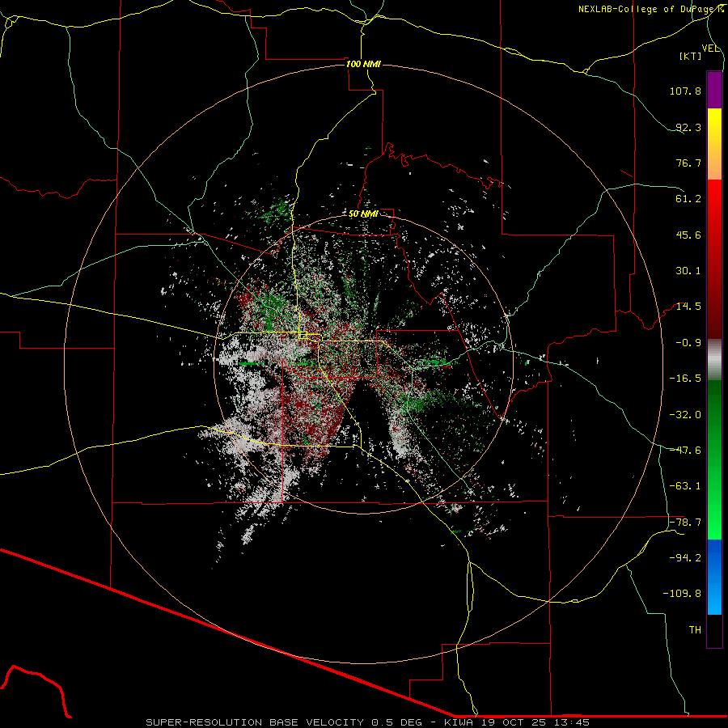The width and height of the screenshot is (728, 728).
Task: Select the -0.9 legend value
Action: click(688, 343)
